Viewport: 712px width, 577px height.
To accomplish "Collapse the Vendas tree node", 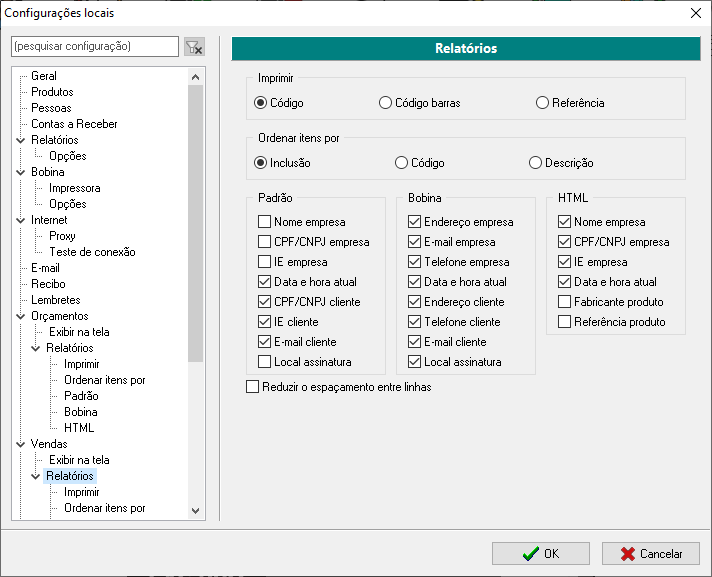I will tap(20, 444).
